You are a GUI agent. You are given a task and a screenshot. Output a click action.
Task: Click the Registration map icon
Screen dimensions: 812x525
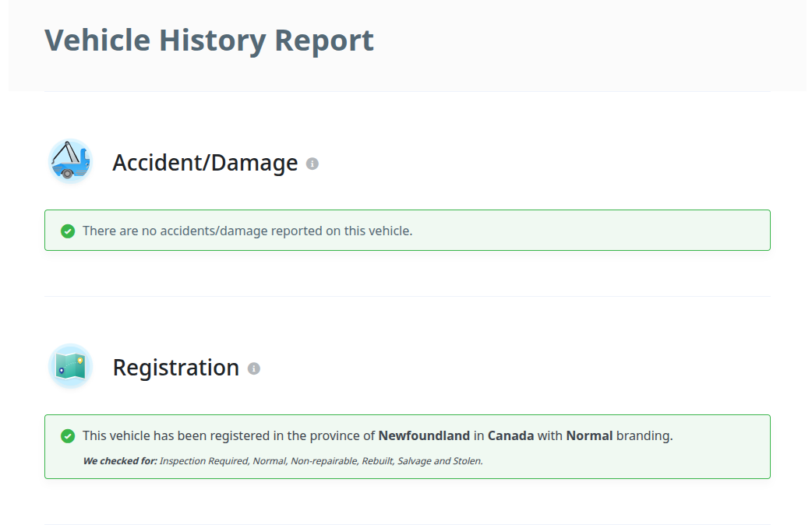[x=70, y=366]
